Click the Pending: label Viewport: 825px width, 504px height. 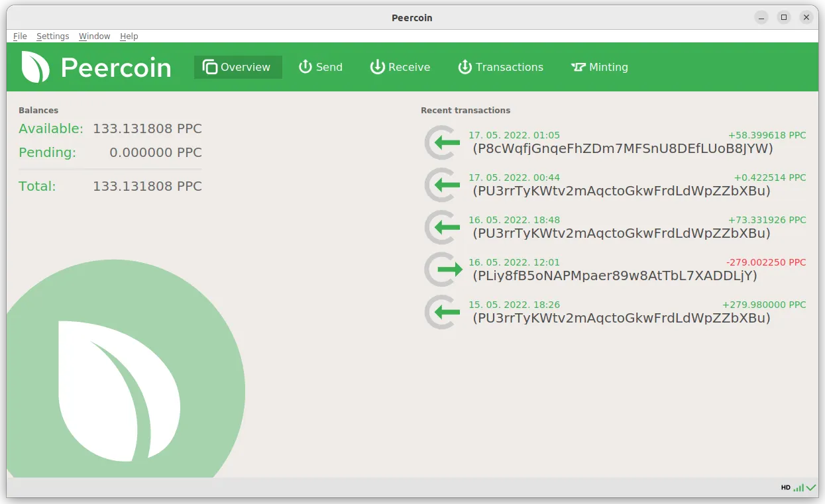pyautogui.click(x=48, y=152)
